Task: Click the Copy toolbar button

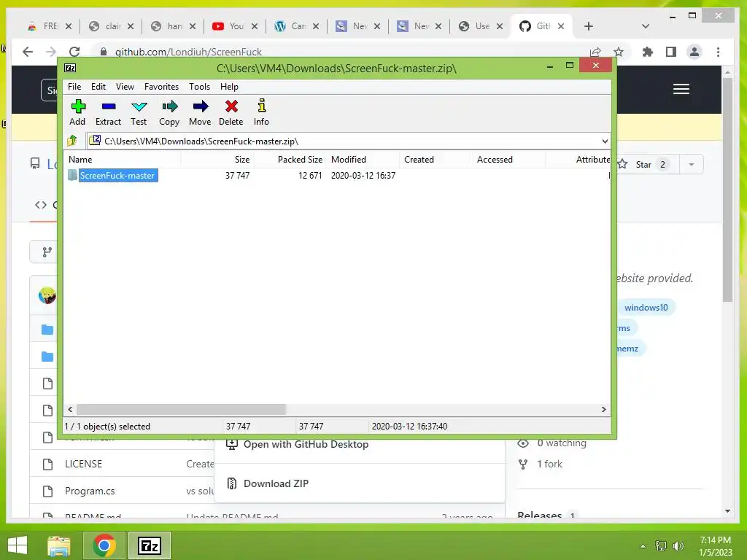Action: point(169,112)
